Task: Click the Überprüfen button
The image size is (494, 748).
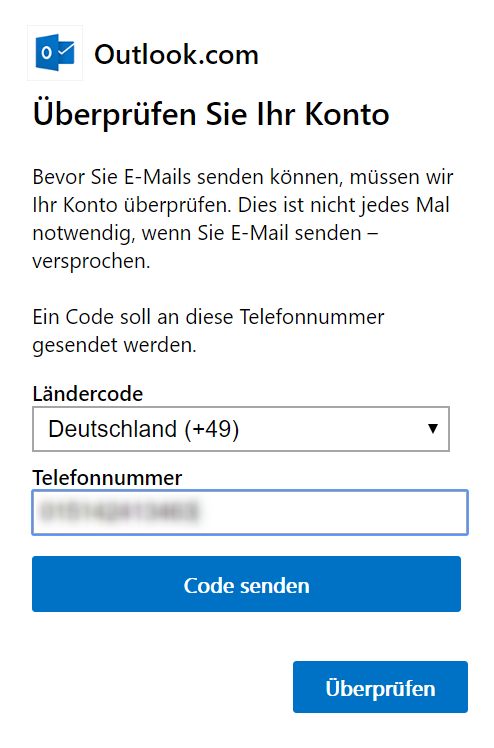Action: 381,687
